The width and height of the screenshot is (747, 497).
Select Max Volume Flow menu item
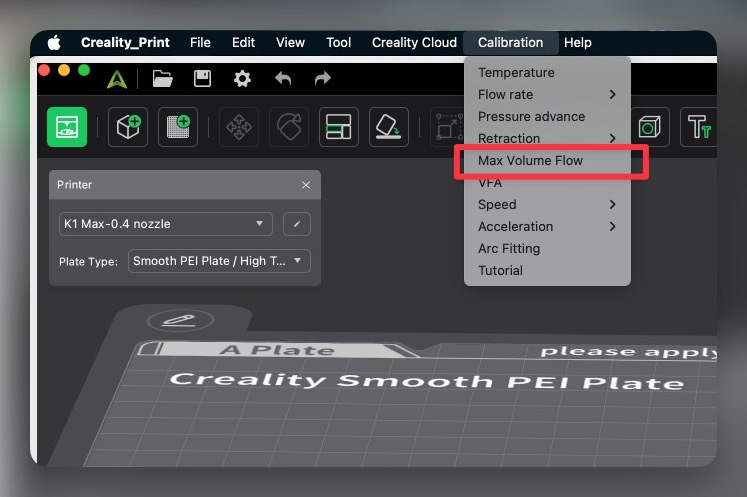click(530, 161)
